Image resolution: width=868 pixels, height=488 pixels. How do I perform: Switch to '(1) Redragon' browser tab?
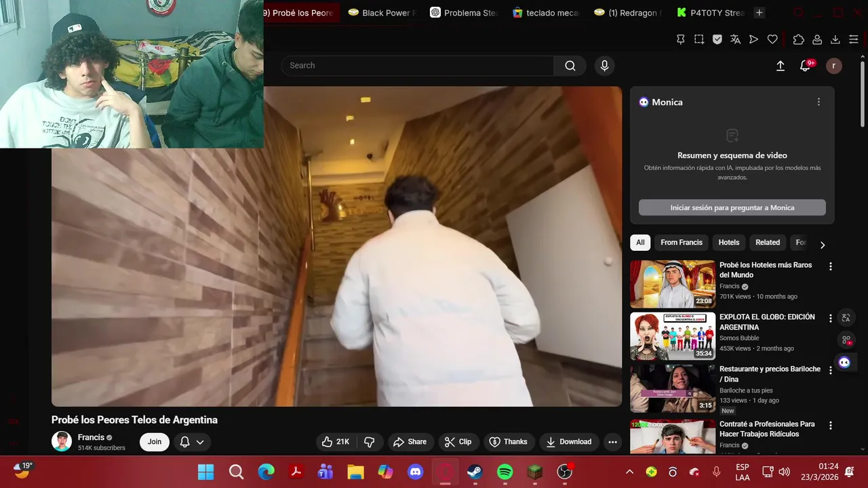(x=627, y=12)
